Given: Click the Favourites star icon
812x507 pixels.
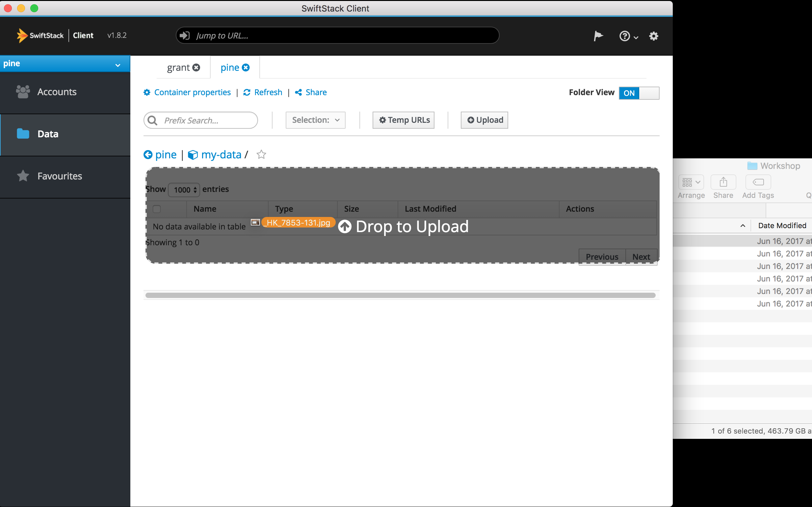Looking at the screenshot, I should pyautogui.click(x=23, y=176).
